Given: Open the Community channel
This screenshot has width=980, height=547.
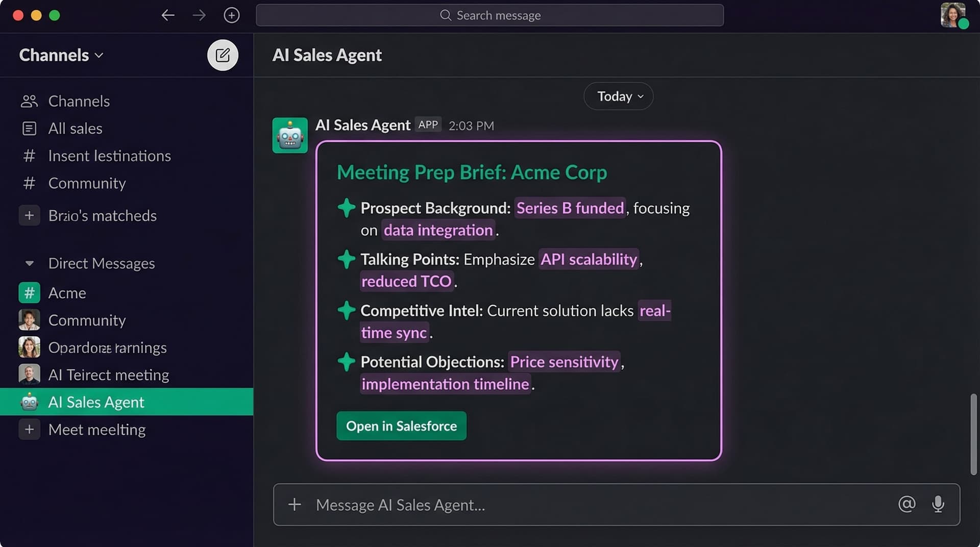Looking at the screenshot, I should [87, 183].
